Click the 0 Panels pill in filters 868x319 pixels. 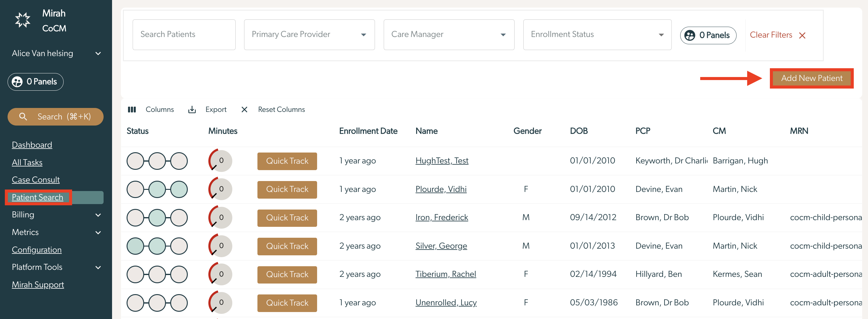(708, 35)
